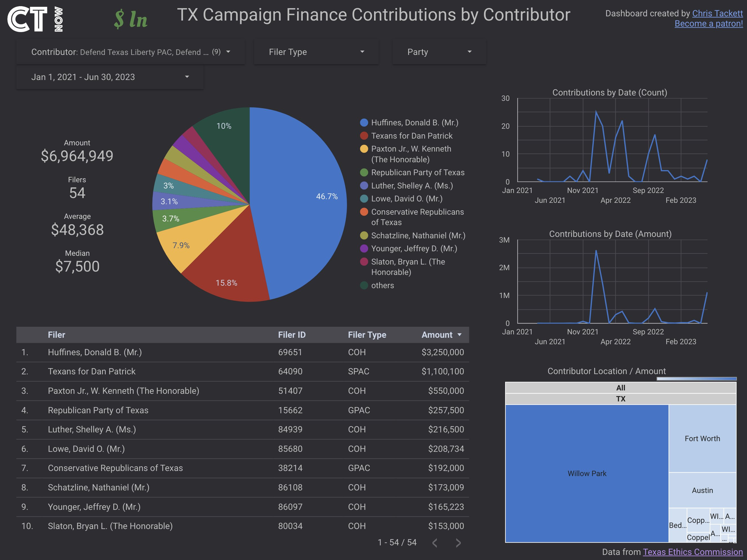
Task: Click Texans for Dan Patrick legend dot
Action: 364,136
